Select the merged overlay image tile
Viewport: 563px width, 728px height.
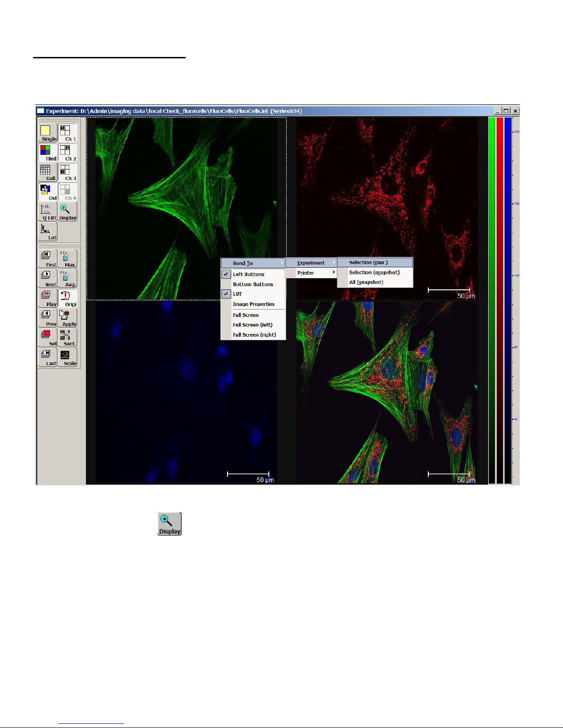387,392
